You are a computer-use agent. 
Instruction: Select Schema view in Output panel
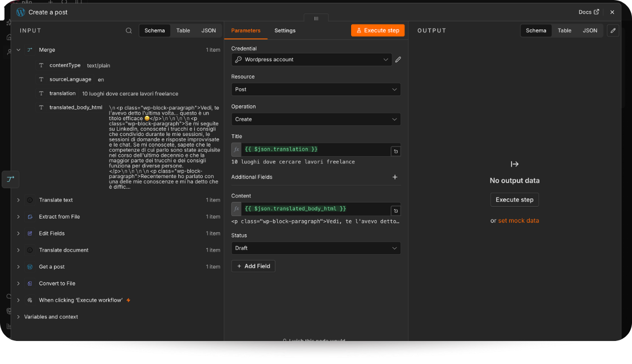pyautogui.click(x=536, y=31)
